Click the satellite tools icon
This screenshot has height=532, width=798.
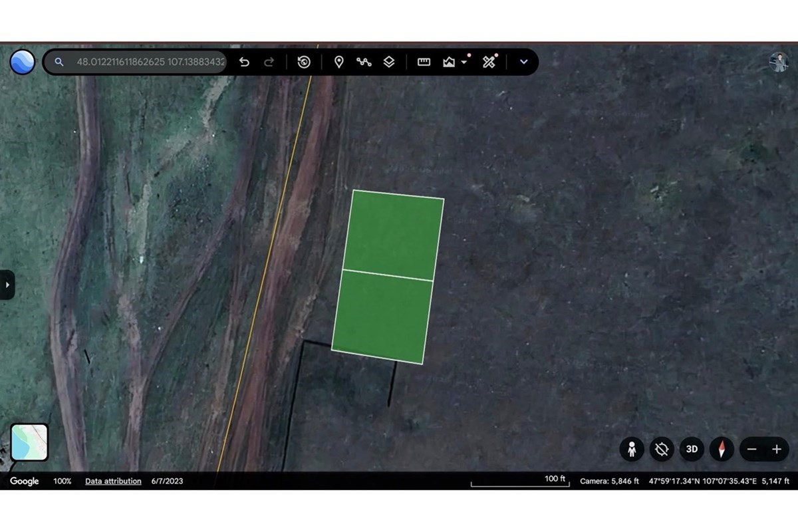click(x=489, y=62)
